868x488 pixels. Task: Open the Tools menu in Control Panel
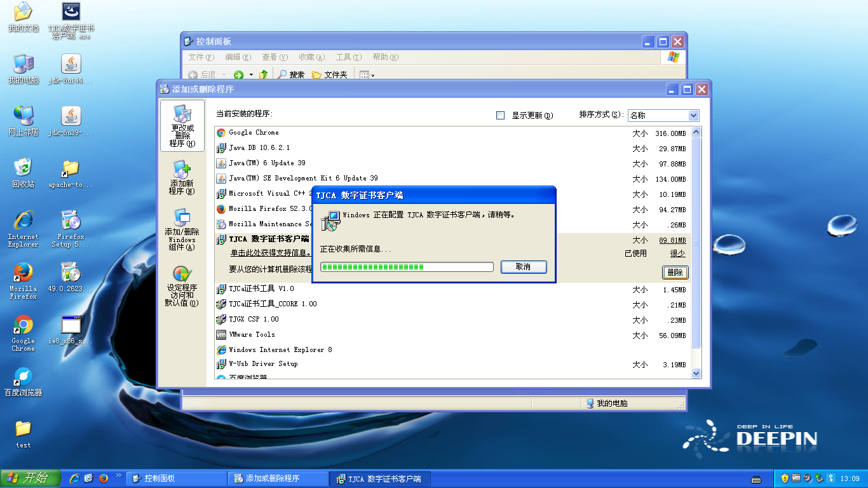(x=348, y=57)
